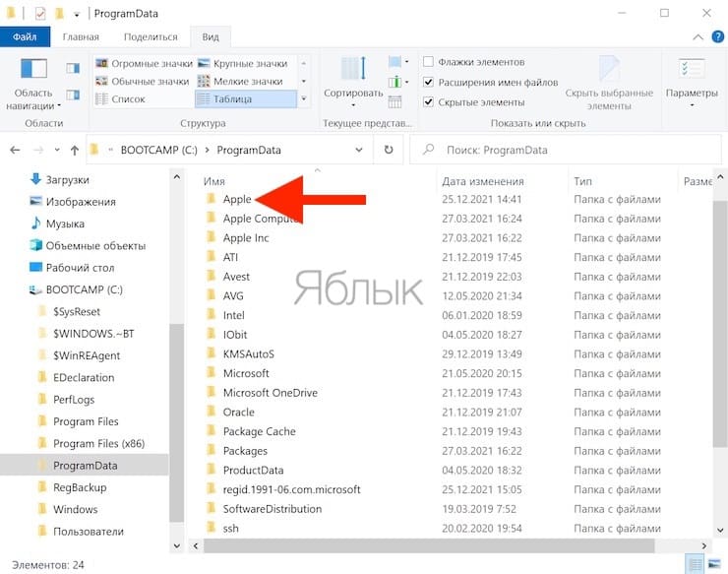
Task: Click the help question mark icon
Action: [718, 36]
